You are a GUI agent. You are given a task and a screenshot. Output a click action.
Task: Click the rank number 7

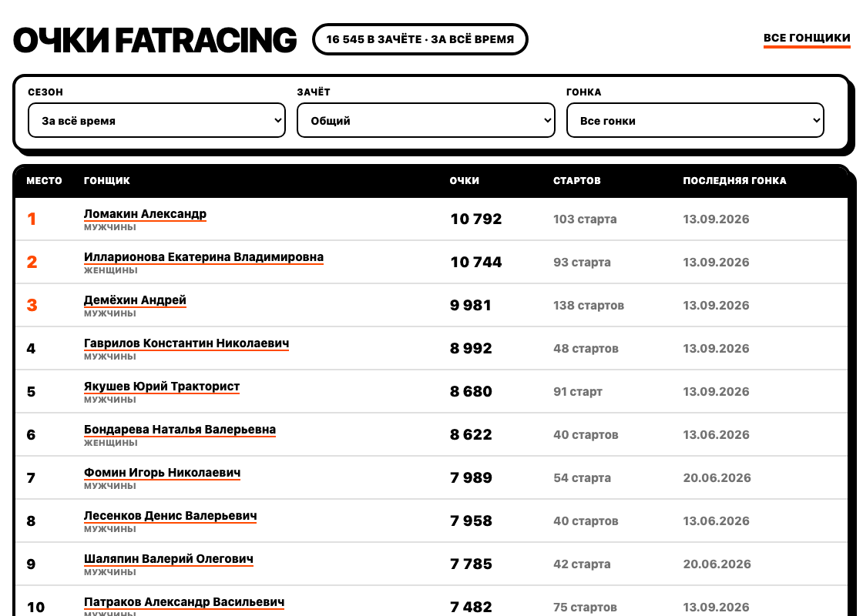(x=31, y=477)
